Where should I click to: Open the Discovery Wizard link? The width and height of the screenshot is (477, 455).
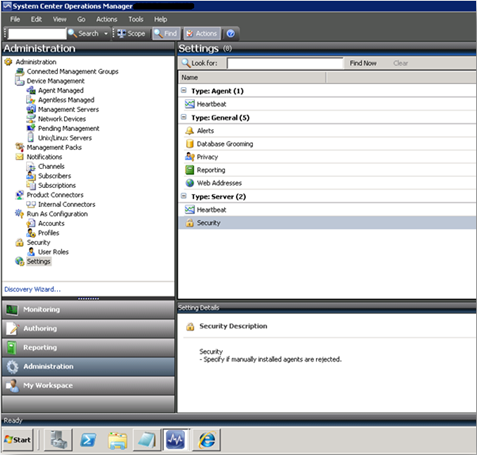tap(32, 289)
